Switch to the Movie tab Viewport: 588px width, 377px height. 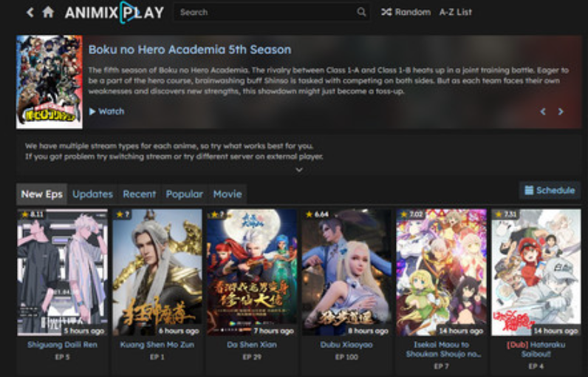pos(228,194)
